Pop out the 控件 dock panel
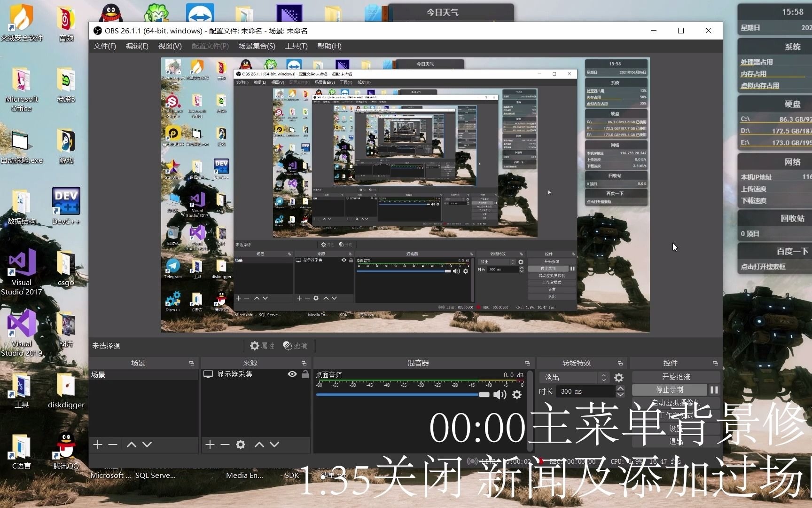 [x=716, y=363]
